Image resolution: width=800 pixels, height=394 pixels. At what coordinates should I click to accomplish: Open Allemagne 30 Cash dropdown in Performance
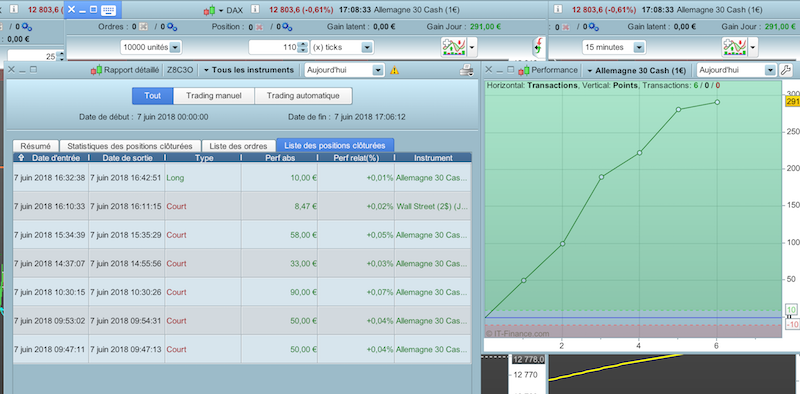636,70
